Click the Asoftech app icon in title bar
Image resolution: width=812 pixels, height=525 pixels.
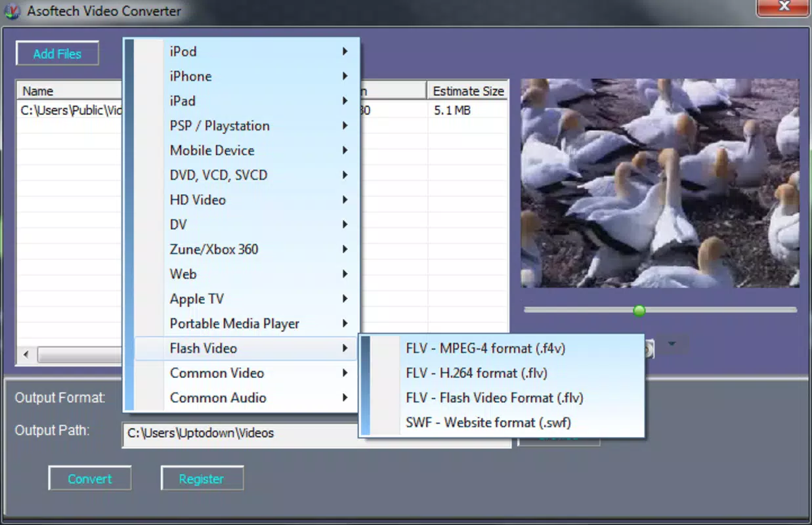tap(12, 11)
